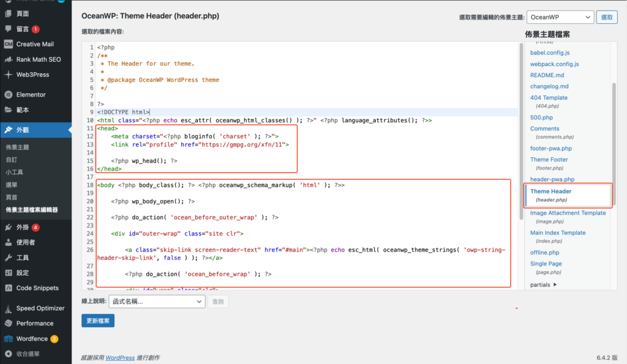The image size is (627, 364).
Task: Open header-pwa.php in file list
Action: pos(552,179)
